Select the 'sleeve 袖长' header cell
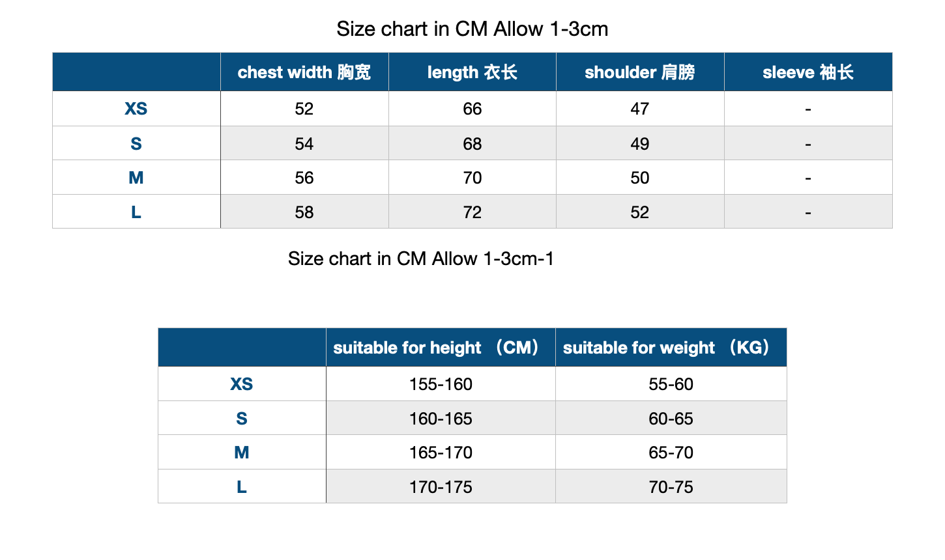Viewport: 945px width, 560px height. point(808,72)
